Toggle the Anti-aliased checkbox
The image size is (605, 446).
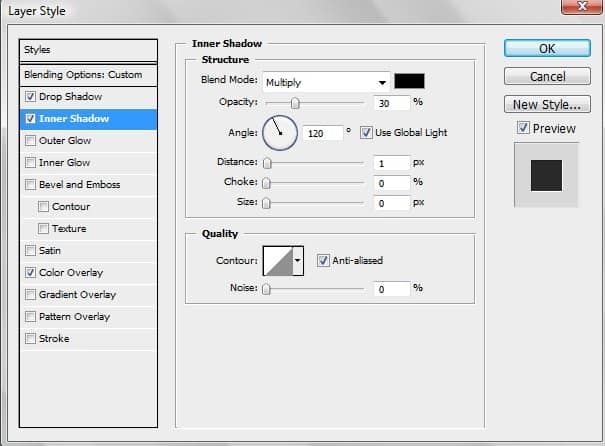pyautogui.click(x=323, y=260)
